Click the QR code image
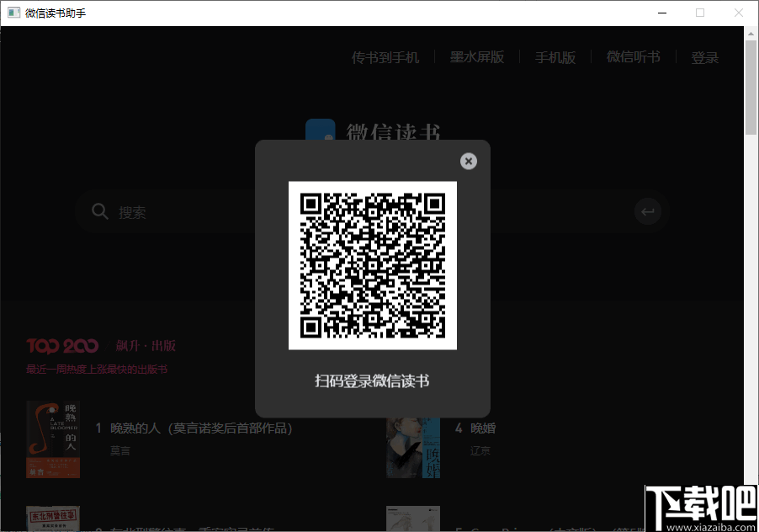The height and width of the screenshot is (532, 759). (x=372, y=264)
